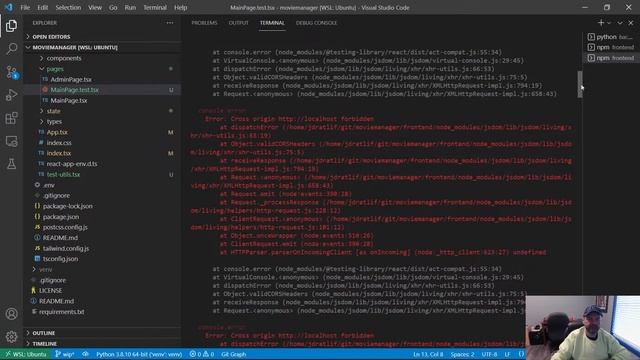This screenshot has height=360, width=640.
Task: Expand the components folder
Action: pyautogui.click(x=102, y=58)
